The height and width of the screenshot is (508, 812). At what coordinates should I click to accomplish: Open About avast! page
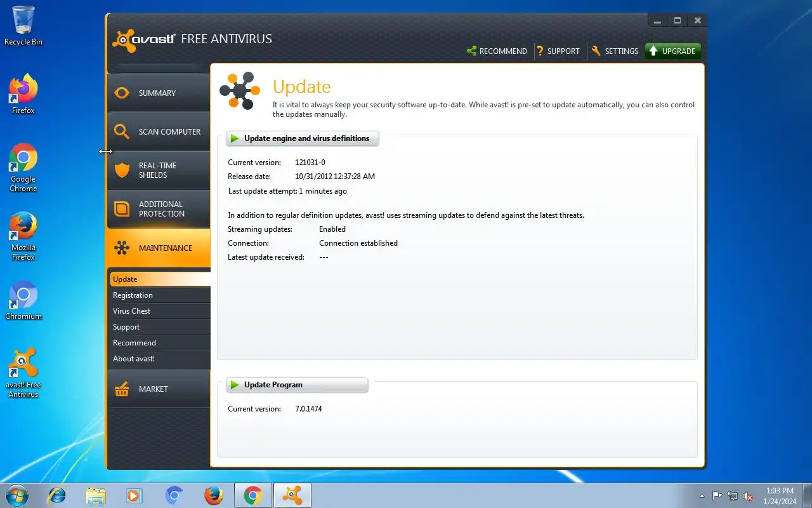click(x=160, y=359)
